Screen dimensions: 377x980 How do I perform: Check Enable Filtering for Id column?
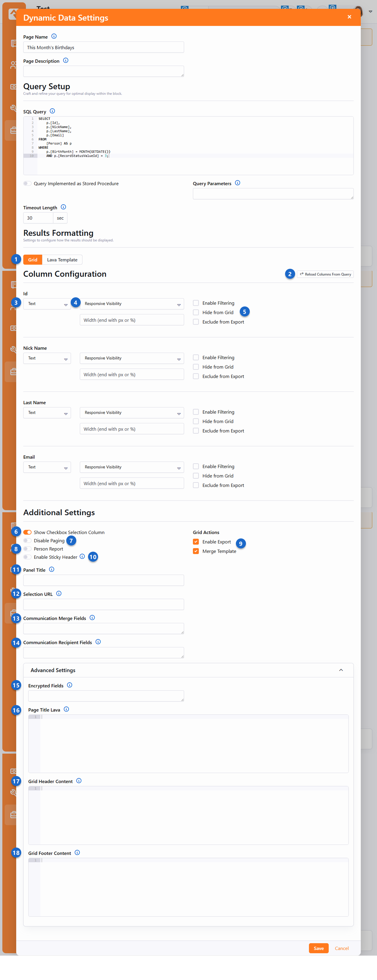[x=196, y=303]
